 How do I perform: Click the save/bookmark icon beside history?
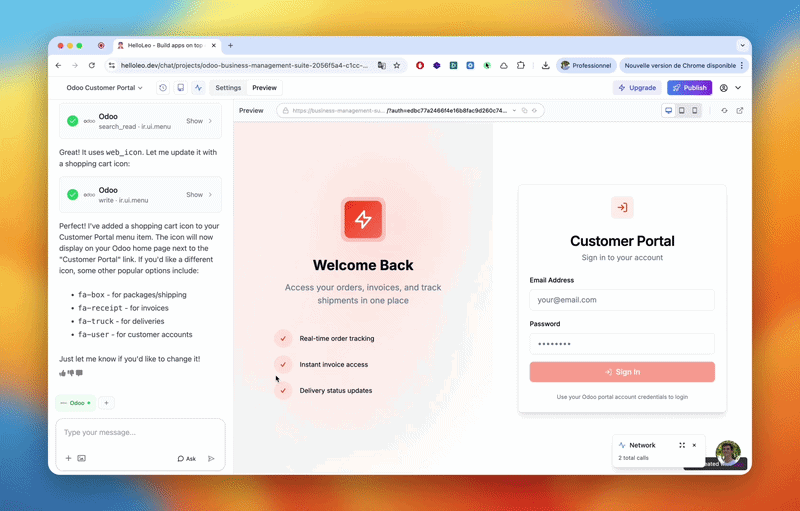181,88
